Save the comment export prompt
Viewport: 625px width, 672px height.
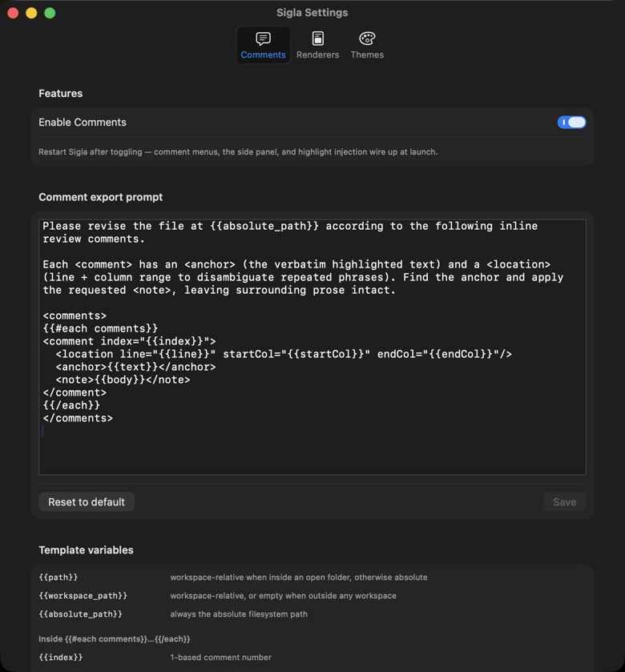coord(564,502)
